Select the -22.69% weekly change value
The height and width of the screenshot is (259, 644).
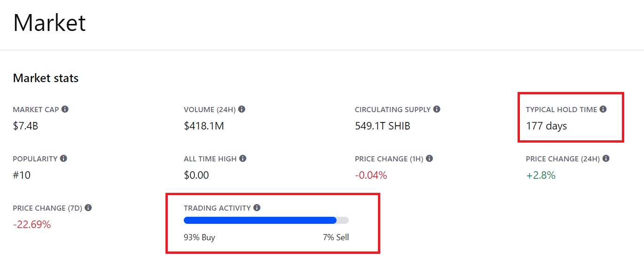point(31,224)
